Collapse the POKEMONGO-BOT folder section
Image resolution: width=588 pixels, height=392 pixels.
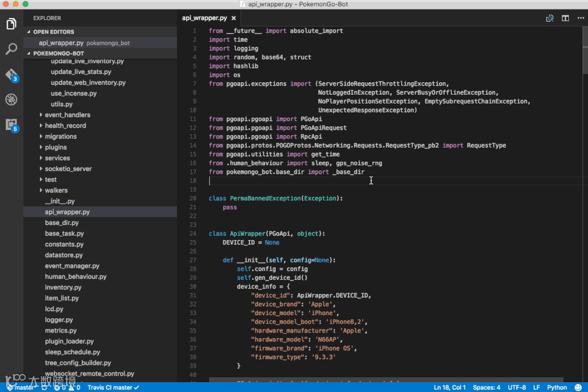tap(58, 53)
